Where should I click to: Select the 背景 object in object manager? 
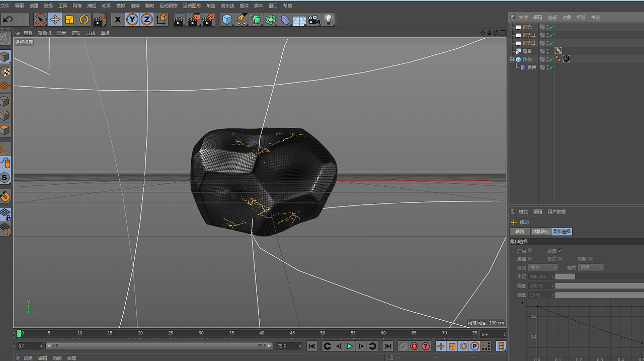click(x=527, y=51)
